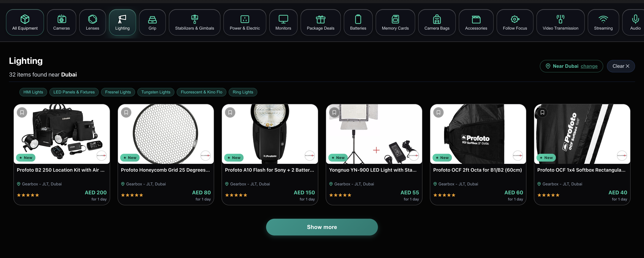The width and height of the screenshot is (644, 258).
Task: Open Profoto OCF 1x4 Softbox title
Action: 581,170
